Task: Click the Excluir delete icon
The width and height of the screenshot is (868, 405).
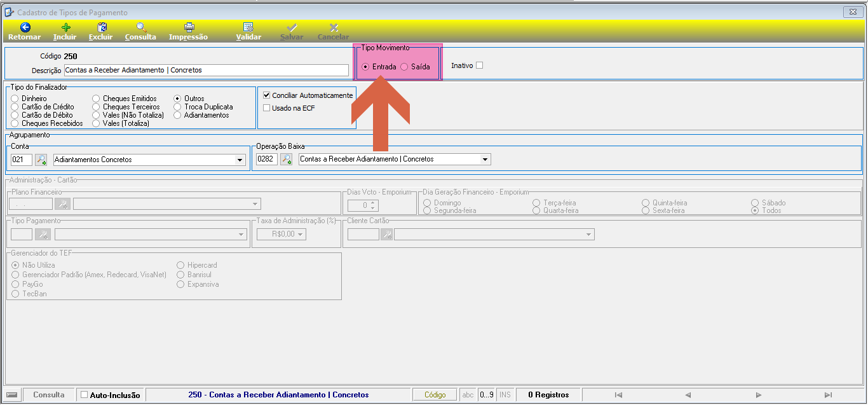Action: (102, 27)
